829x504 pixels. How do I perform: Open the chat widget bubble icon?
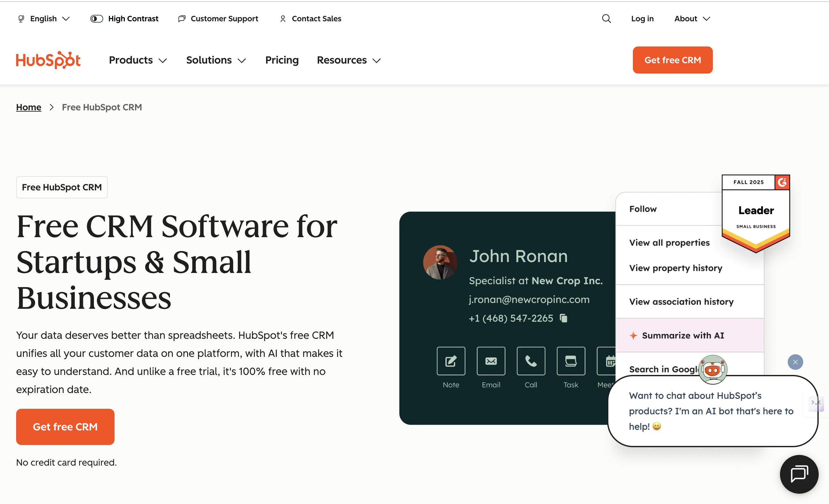(799, 474)
